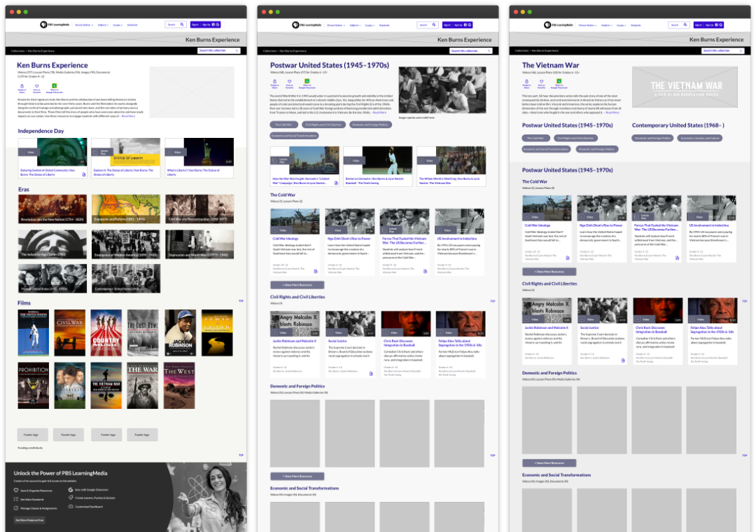Open Jackie Robinson film poster
Screen dimensions: 756x532
(x=180, y=332)
